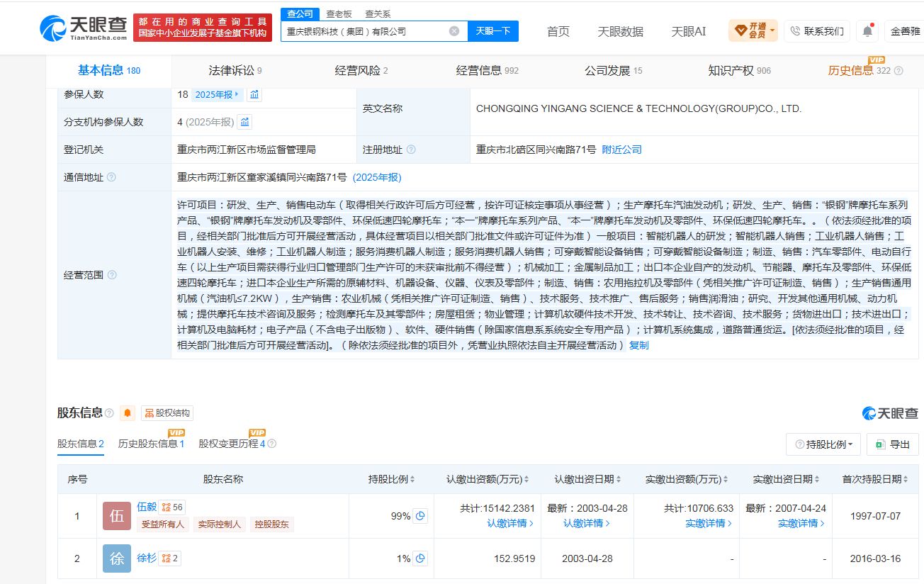
Task: Open 天眼数据 in top navigation
Action: coord(620,31)
